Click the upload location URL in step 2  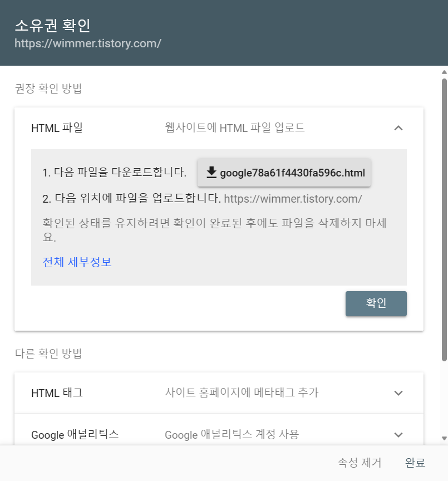(293, 199)
